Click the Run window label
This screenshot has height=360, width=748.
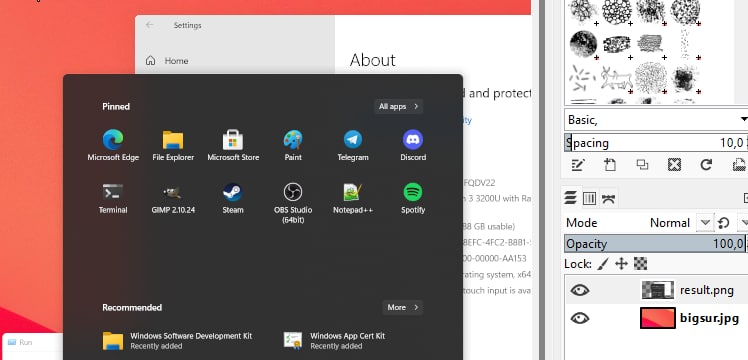click(x=26, y=342)
